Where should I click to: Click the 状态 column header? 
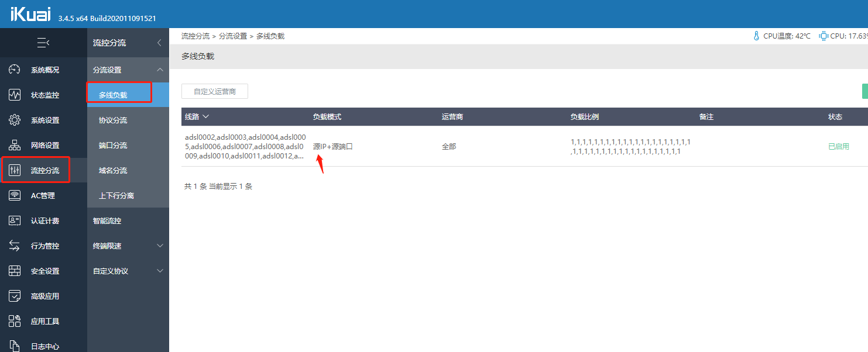(835, 117)
